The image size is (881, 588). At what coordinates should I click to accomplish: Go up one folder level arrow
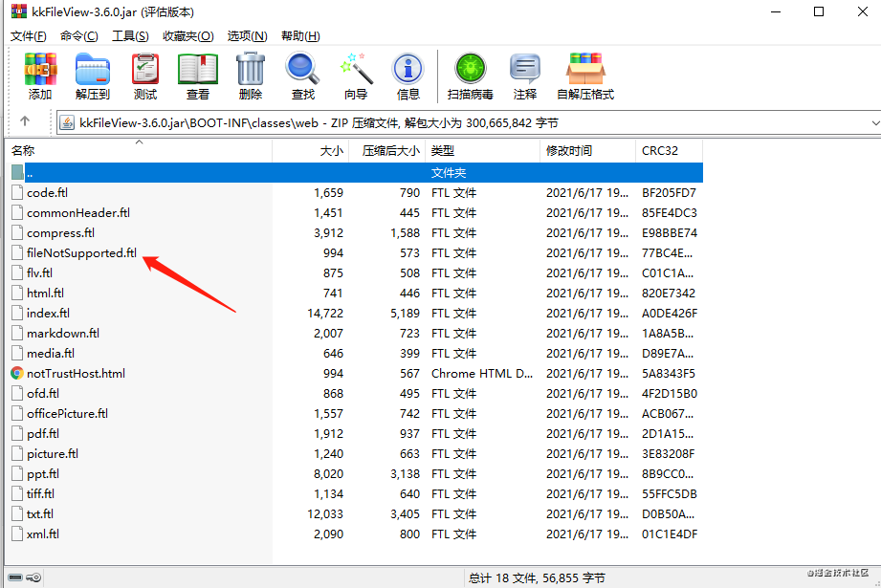point(25,121)
